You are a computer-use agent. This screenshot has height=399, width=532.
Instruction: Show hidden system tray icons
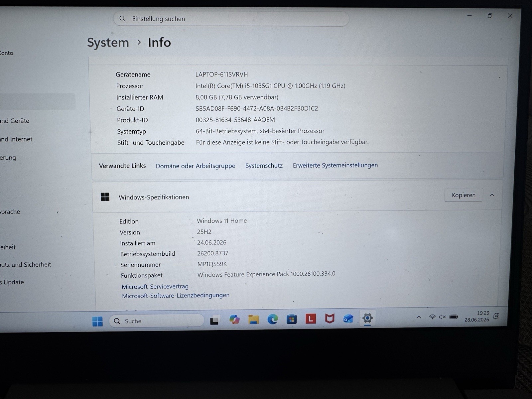tap(419, 317)
